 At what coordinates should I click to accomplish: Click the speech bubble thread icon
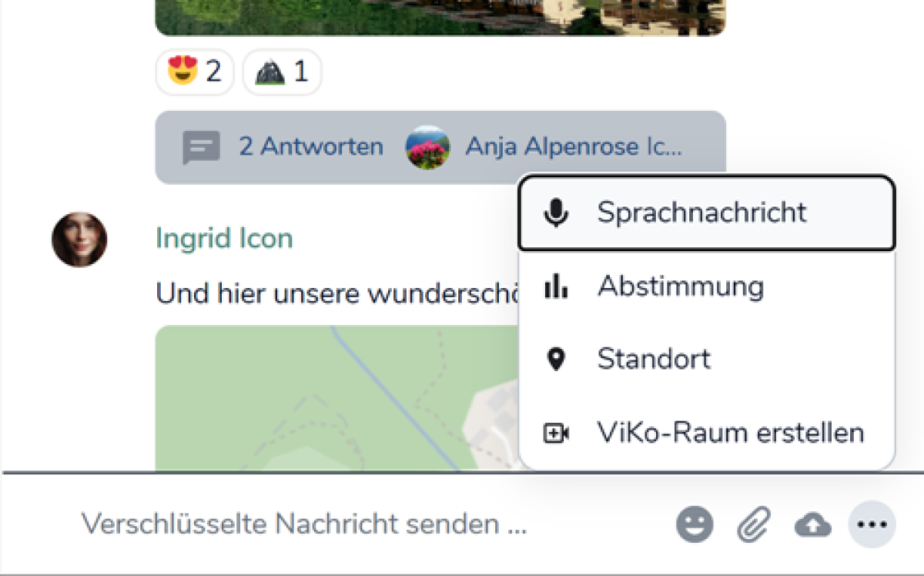pyautogui.click(x=201, y=147)
